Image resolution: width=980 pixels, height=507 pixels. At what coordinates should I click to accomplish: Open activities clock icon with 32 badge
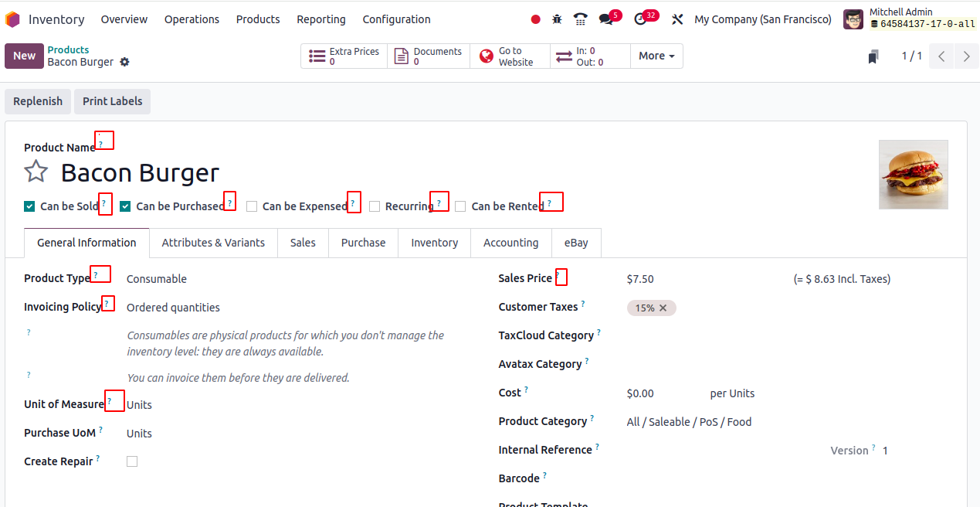(640, 19)
